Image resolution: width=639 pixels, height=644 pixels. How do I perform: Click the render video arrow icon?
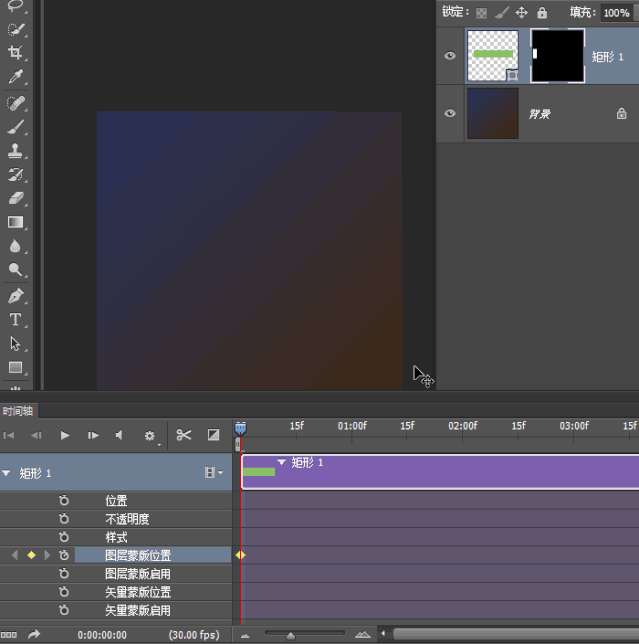34,635
